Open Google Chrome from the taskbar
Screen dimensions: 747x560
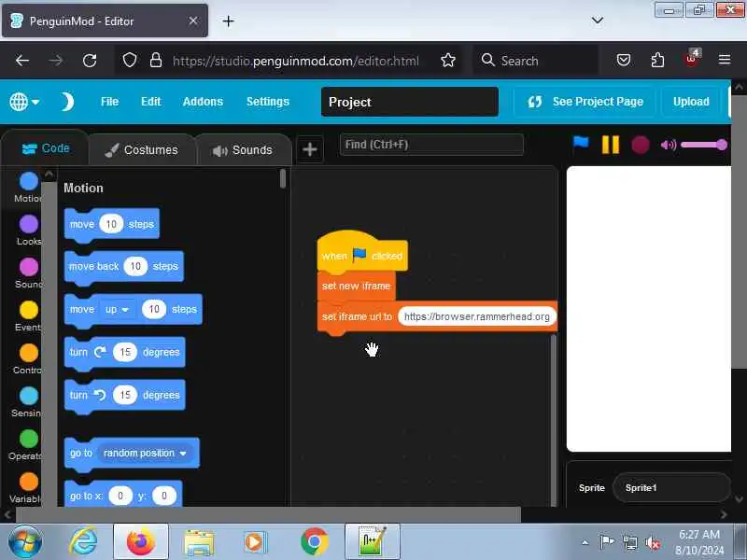(315, 542)
